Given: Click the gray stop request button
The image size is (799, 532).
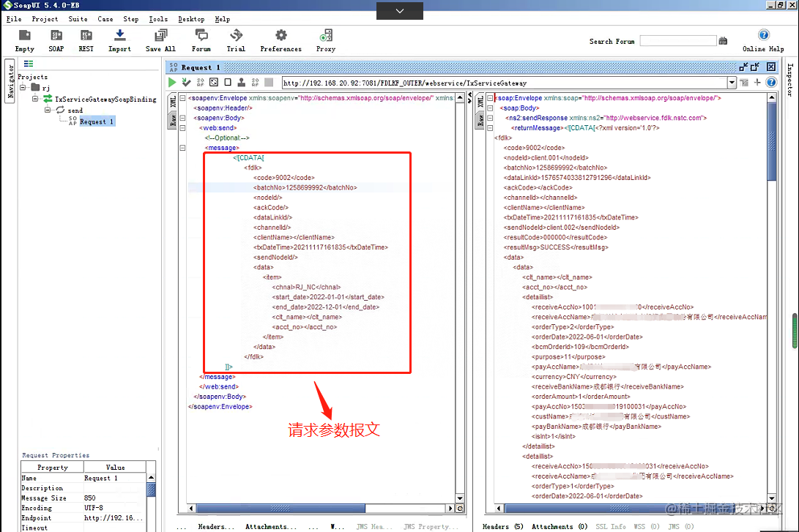Looking at the screenshot, I should click(x=269, y=83).
